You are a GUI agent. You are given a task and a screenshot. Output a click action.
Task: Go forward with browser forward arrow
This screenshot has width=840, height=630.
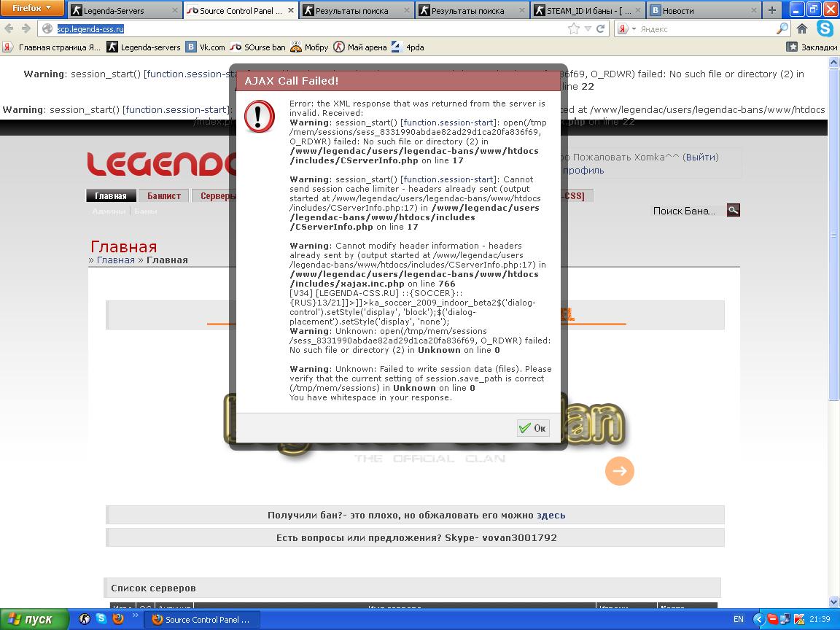(x=26, y=28)
